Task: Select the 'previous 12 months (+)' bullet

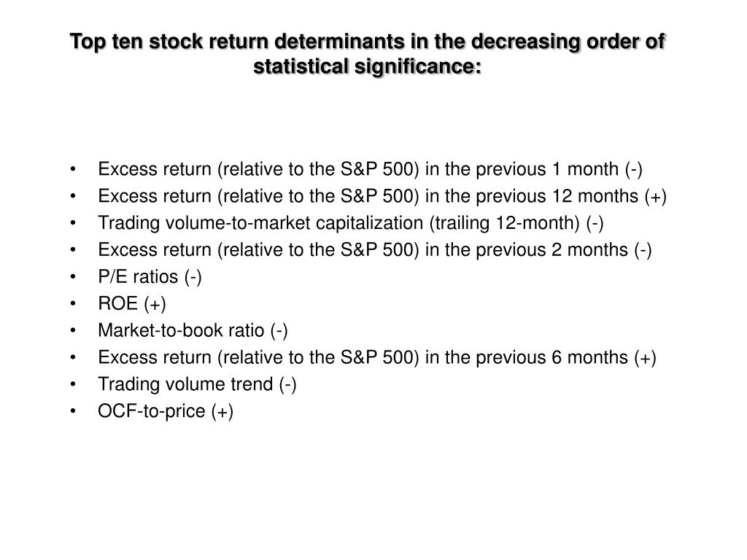Action: 382,196
